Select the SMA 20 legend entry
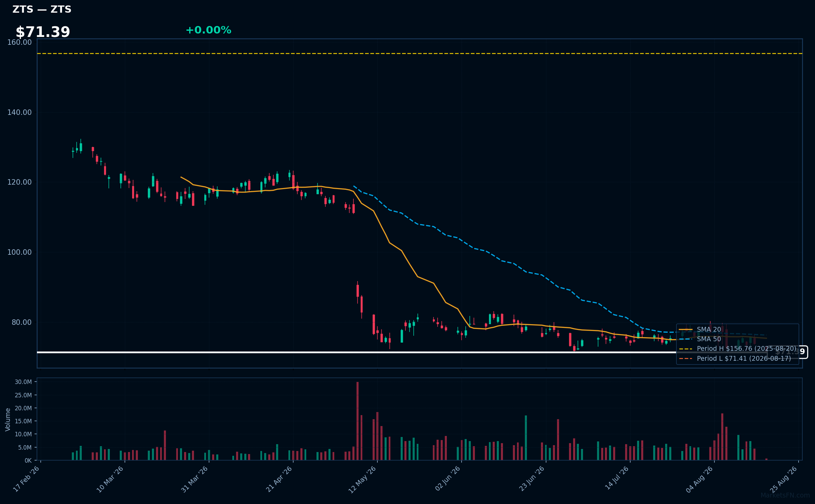Image resolution: width=815 pixels, height=504 pixels. (x=700, y=330)
